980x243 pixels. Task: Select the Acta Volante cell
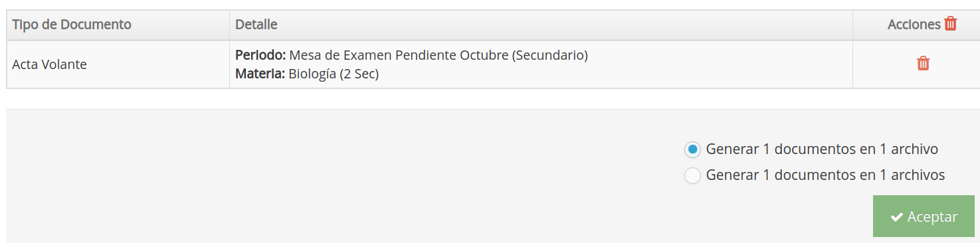point(118,64)
